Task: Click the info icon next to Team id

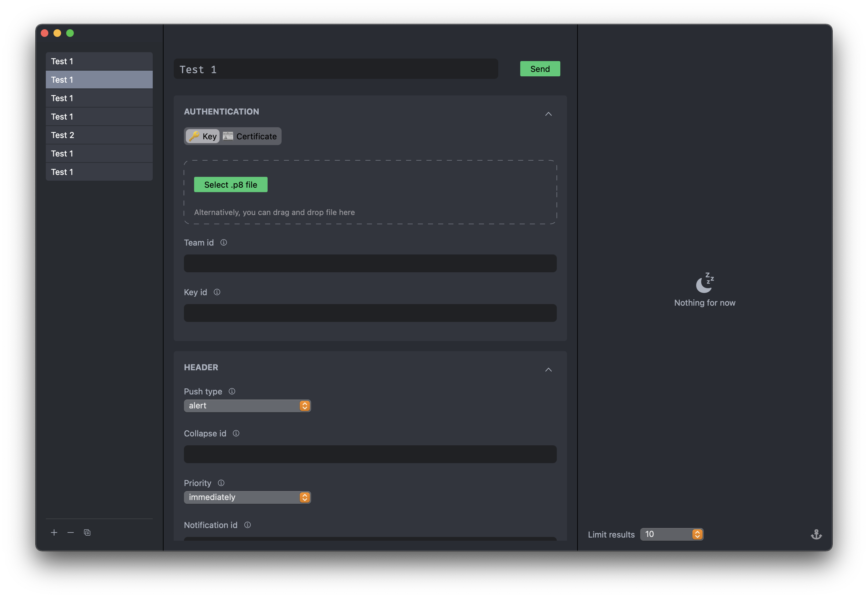Action: coord(224,242)
